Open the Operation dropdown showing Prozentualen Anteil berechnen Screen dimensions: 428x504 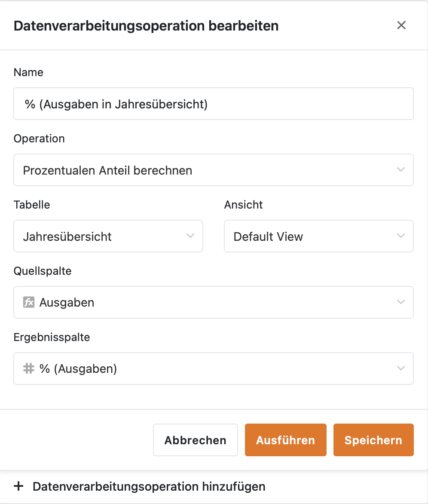coord(213,170)
